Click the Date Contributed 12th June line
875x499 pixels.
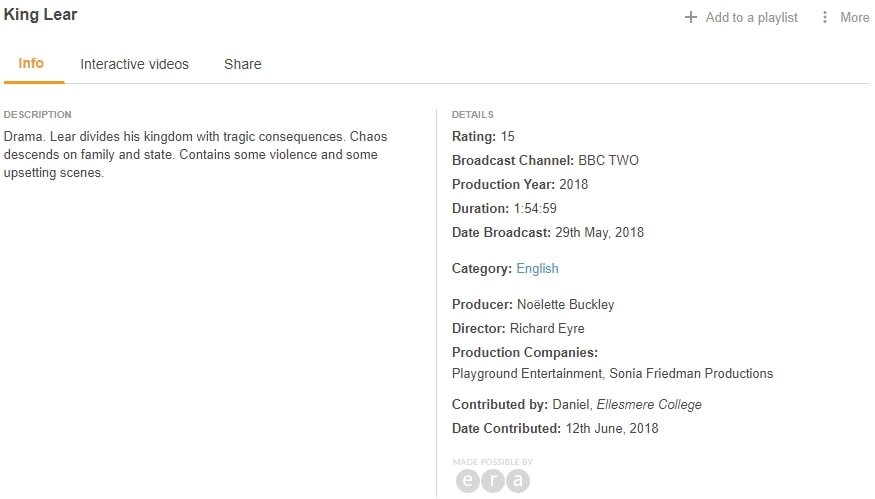pyautogui.click(x=555, y=428)
